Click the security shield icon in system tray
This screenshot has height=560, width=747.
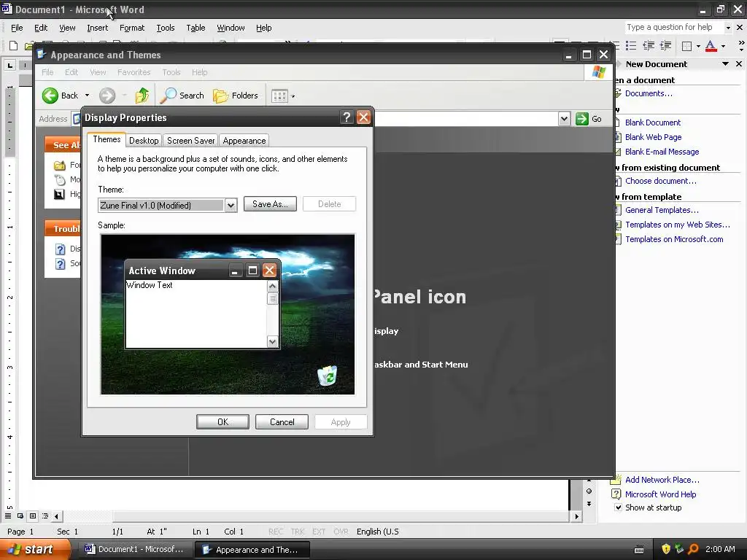(x=666, y=549)
